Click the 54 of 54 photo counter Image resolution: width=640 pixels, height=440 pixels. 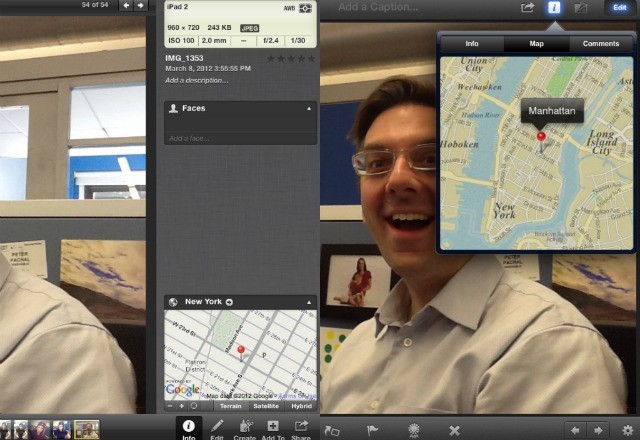pos(95,5)
